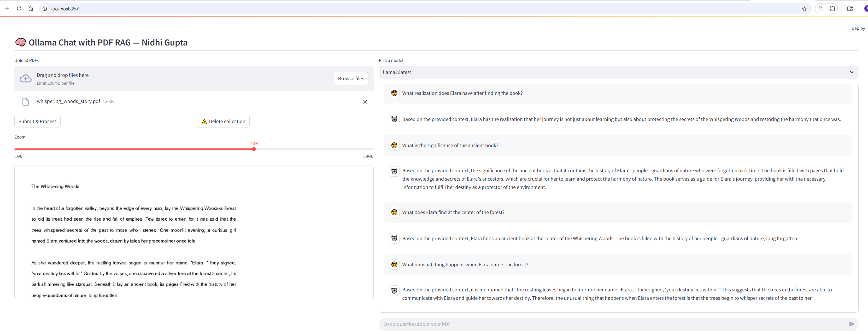Bookmark page with star icon
The height and width of the screenshot is (334, 868).
(804, 9)
